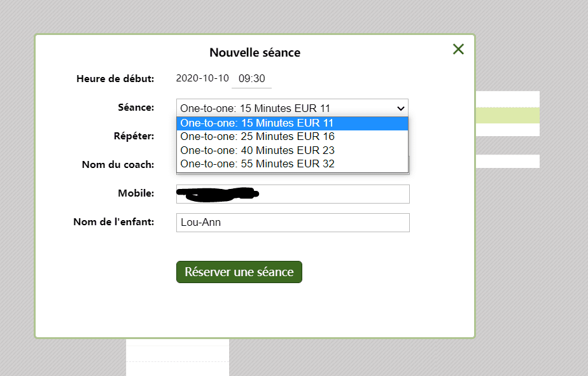Image resolution: width=588 pixels, height=376 pixels.
Task: Choose One-to-one: 55 Minutes EUR 32 option
Action: coord(292,164)
